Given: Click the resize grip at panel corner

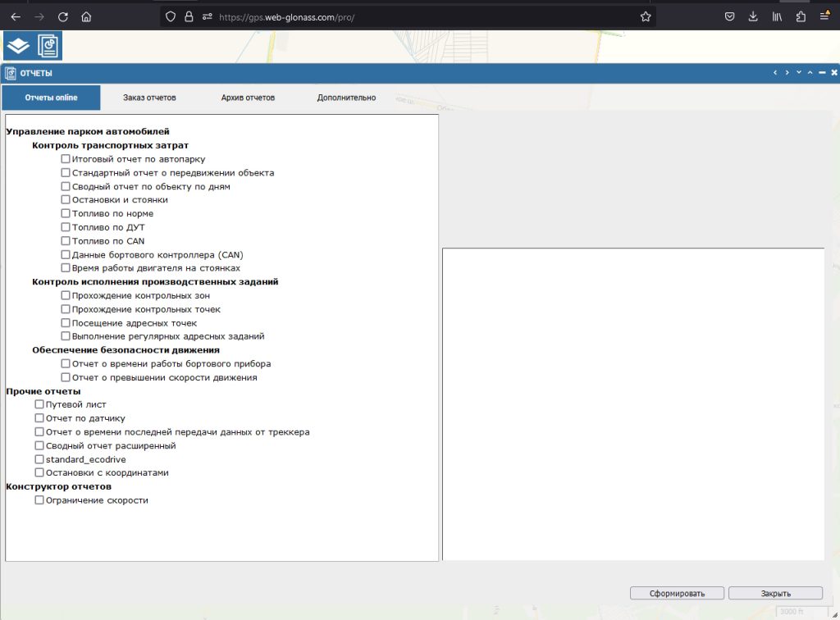Looking at the screenshot, I should pos(834,615).
